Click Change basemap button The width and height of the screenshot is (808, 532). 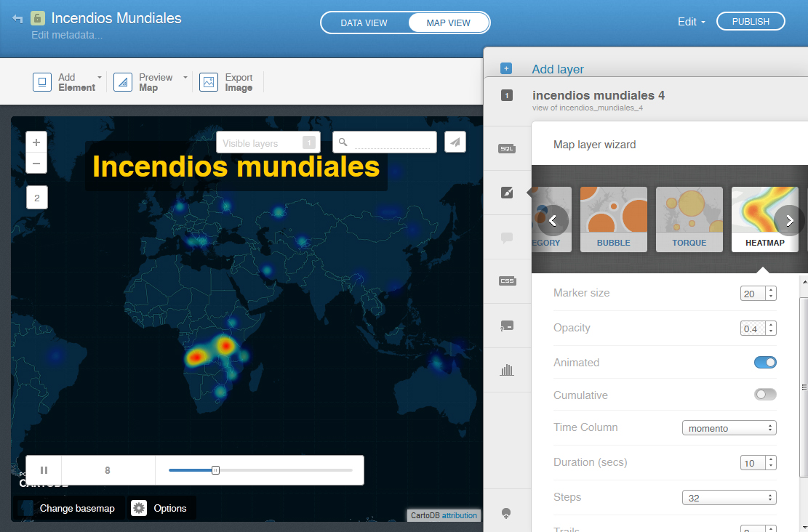pyautogui.click(x=68, y=508)
